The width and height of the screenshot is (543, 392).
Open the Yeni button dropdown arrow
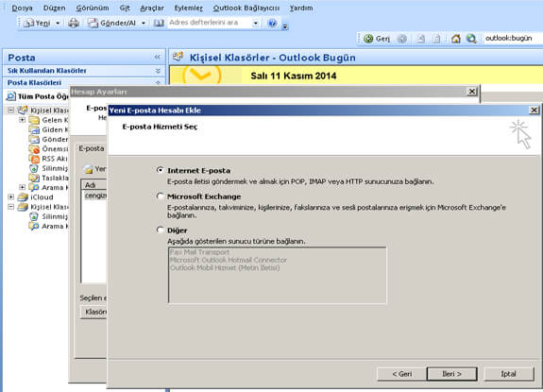pos(58,24)
